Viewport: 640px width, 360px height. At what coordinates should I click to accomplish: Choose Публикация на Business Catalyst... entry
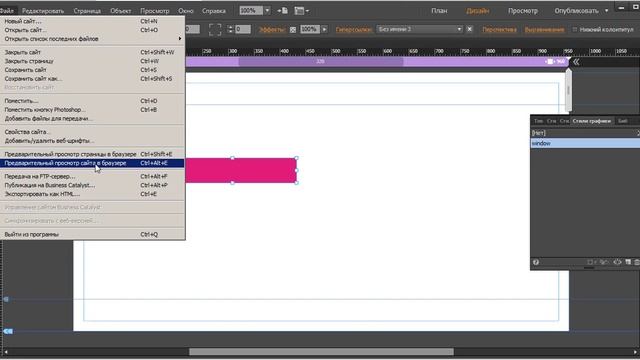tap(92, 185)
